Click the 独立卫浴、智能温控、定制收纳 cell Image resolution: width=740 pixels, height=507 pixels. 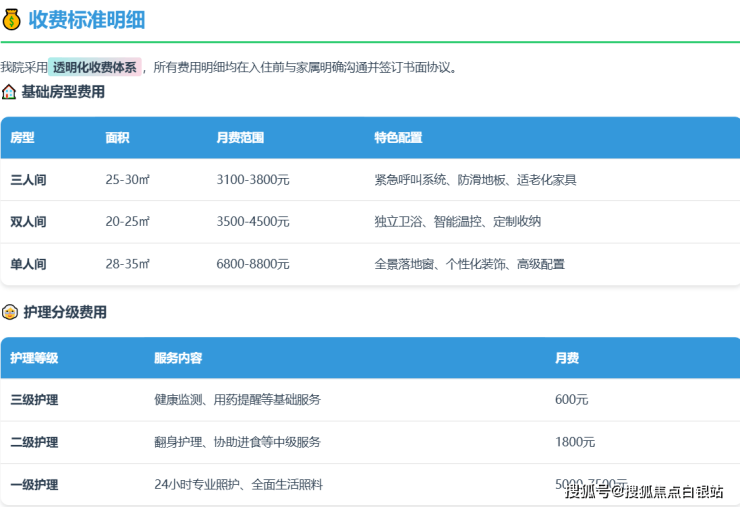457,222
